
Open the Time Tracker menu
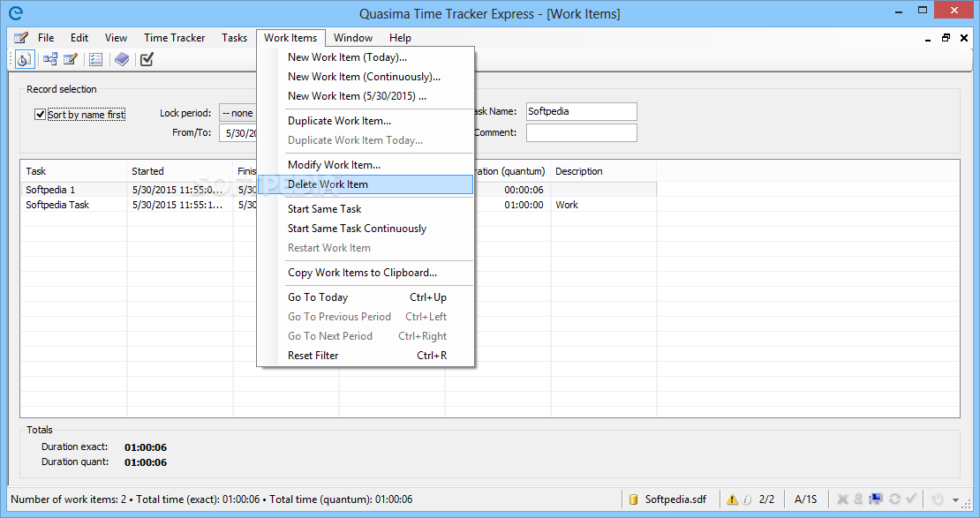(175, 37)
